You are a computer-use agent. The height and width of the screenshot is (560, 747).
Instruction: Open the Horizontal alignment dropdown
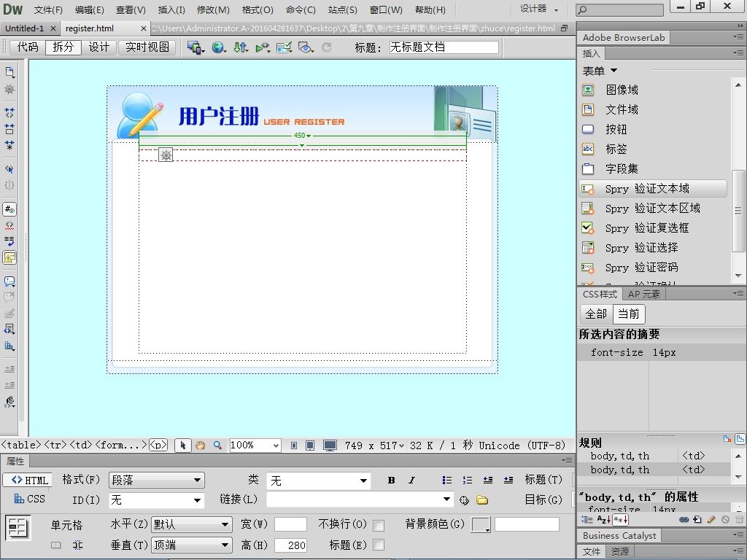coord(192,525)
